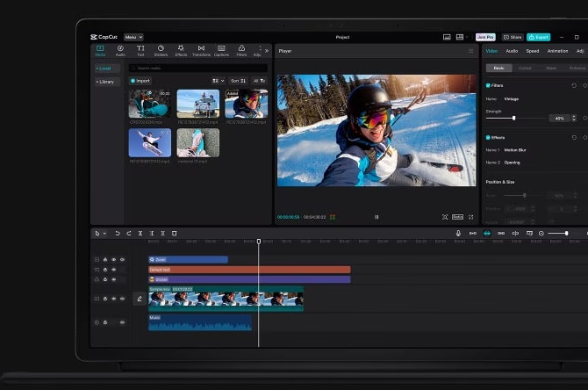The width and height of the screenshot is (588, 390).
Task: Toggle the Effects checkbox in properties
Action: pyautogui.click(x=489, y=137)
